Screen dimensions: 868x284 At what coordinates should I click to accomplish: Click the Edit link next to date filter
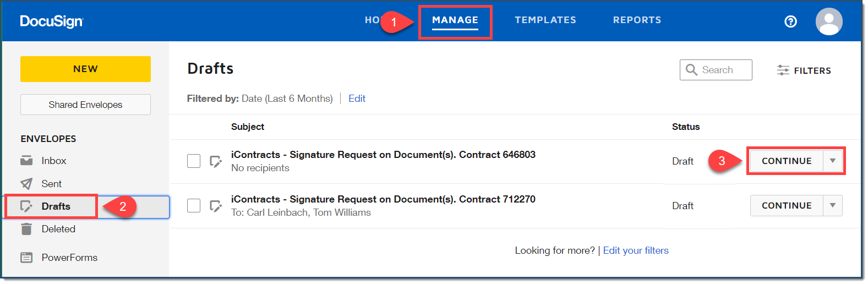[x=357, y=99]
